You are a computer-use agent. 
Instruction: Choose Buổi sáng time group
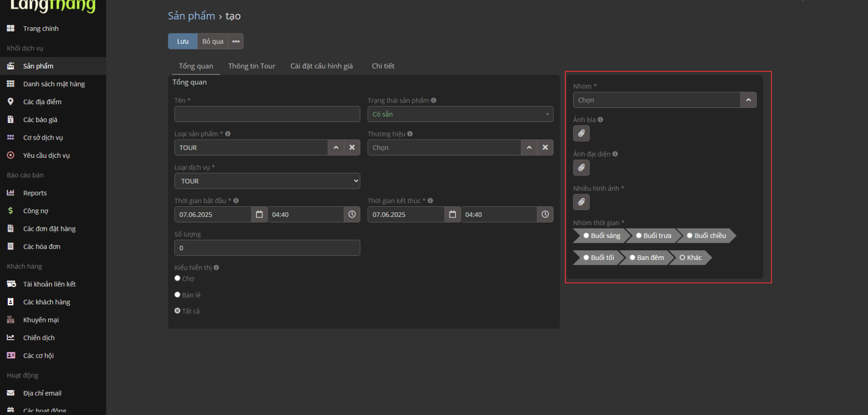click(586, 236)
